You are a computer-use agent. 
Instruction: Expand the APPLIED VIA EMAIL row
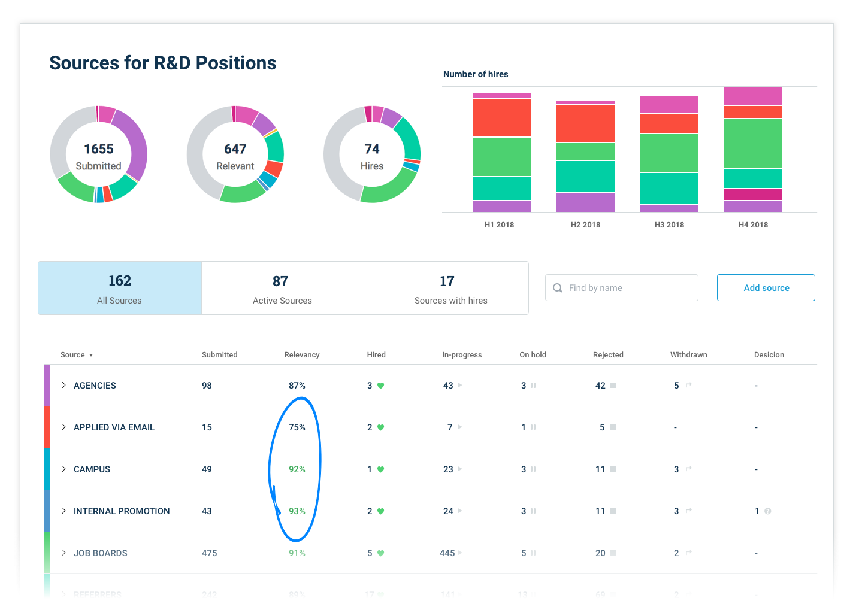(x=63, y=427)
